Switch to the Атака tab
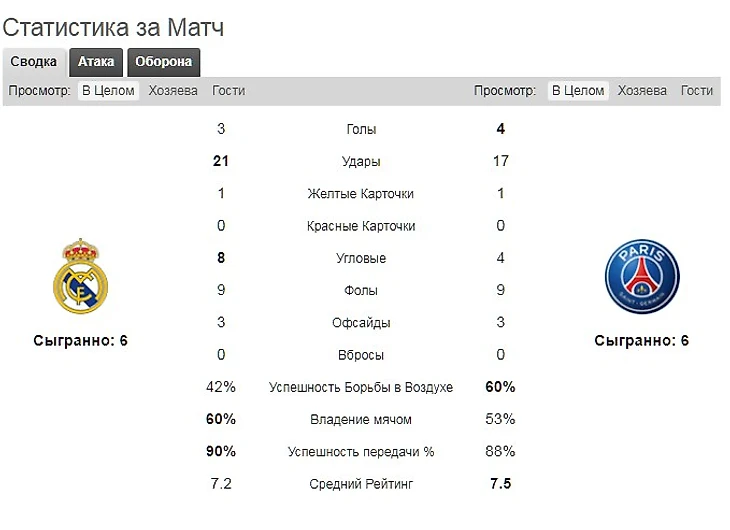 [96, 62]
